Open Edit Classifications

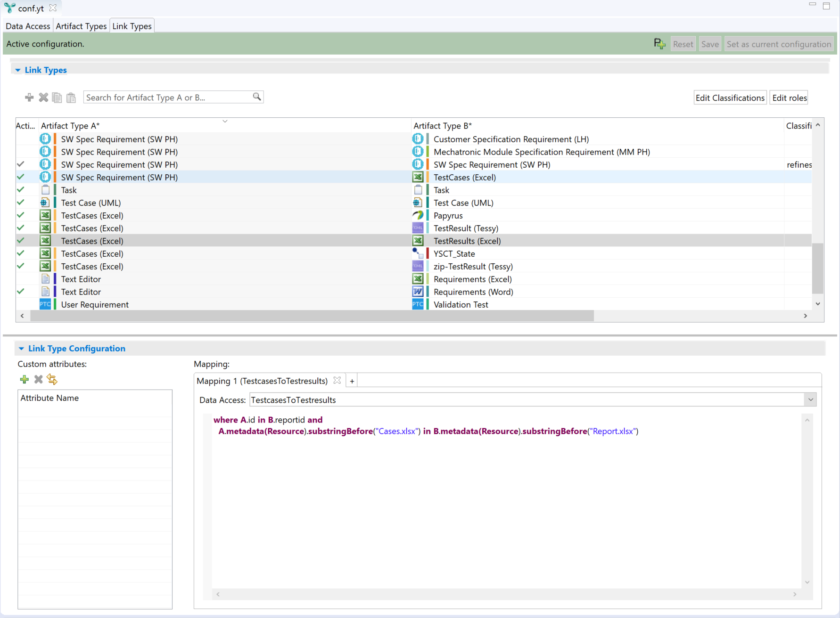coord(730,98)
